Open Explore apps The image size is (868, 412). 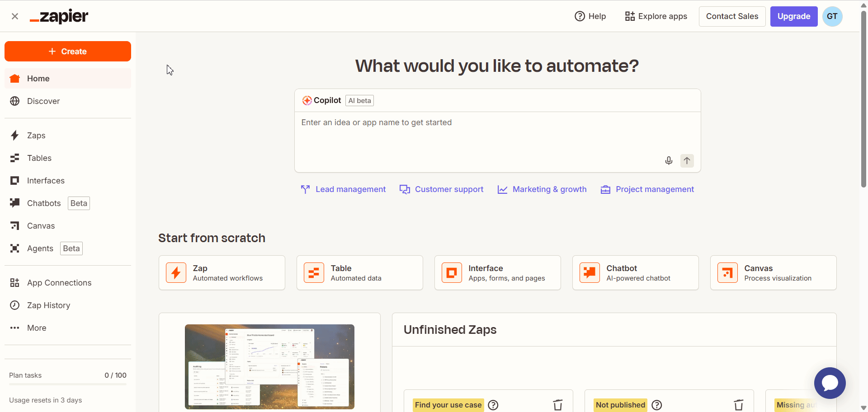coord(656,16)
